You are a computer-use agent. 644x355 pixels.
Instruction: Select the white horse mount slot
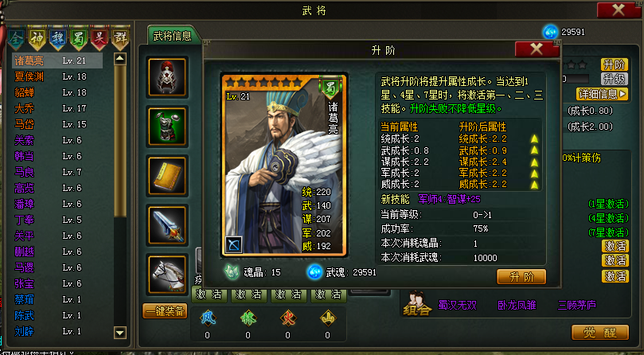[168, 274]
